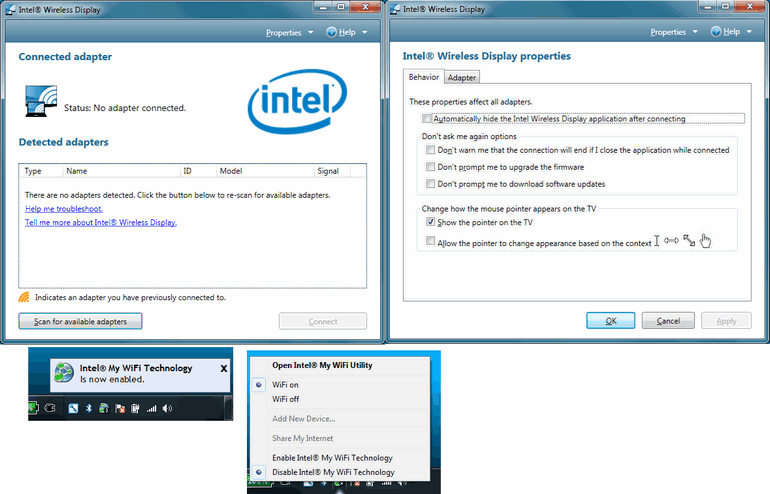The image size is (770, 494).
Task: Click the Action Center flag tray icon
Action: click(120, 408)
